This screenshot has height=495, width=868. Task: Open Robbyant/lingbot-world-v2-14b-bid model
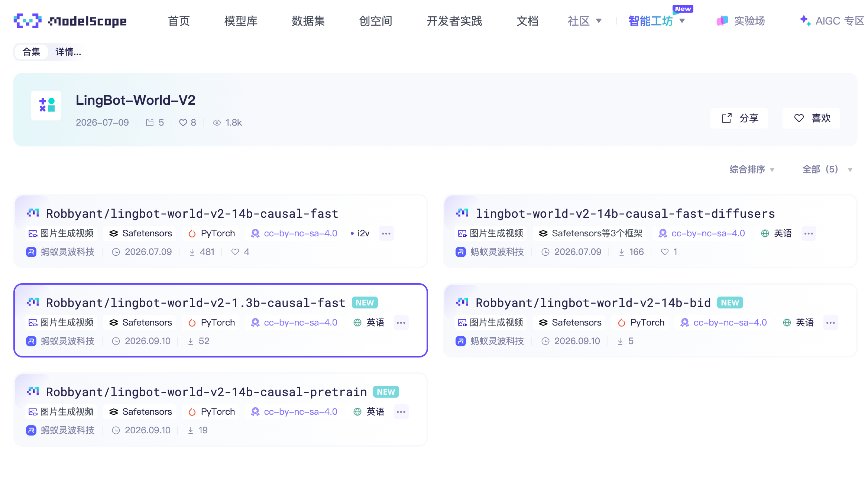[593, 303]
